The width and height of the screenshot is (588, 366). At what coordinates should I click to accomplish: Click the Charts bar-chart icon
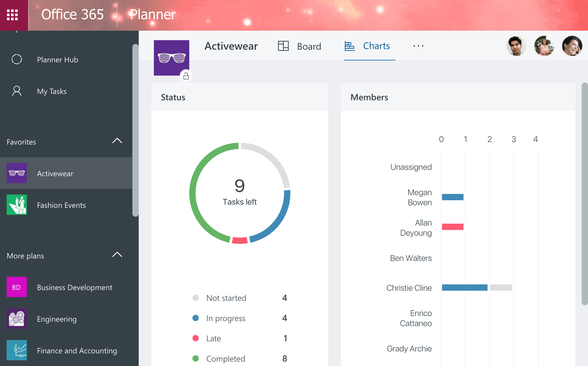point(349,46)
